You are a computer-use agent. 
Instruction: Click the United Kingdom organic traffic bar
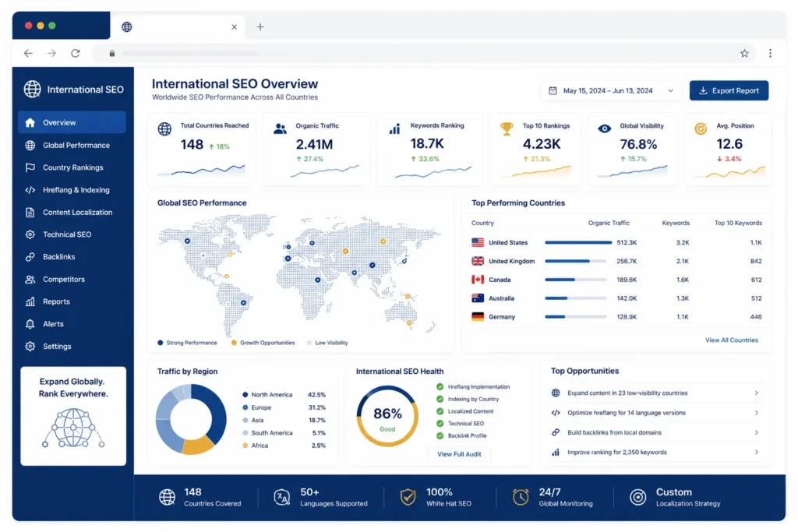[575, 262]
